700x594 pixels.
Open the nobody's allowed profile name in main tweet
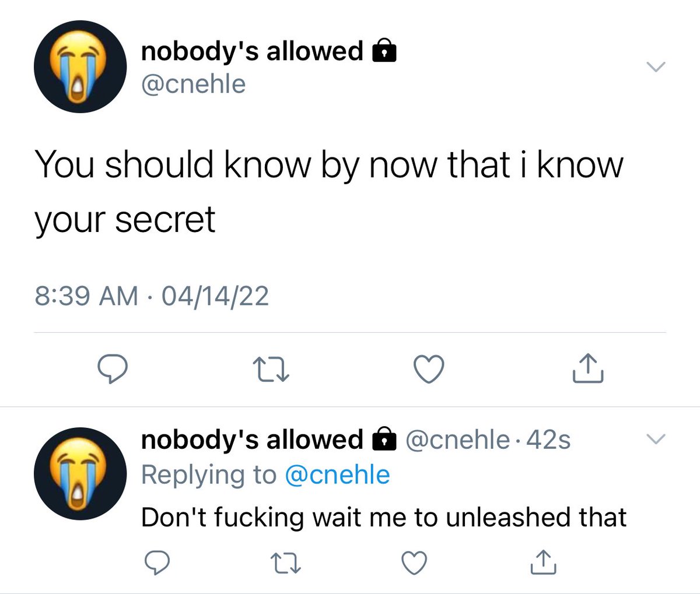252,51
